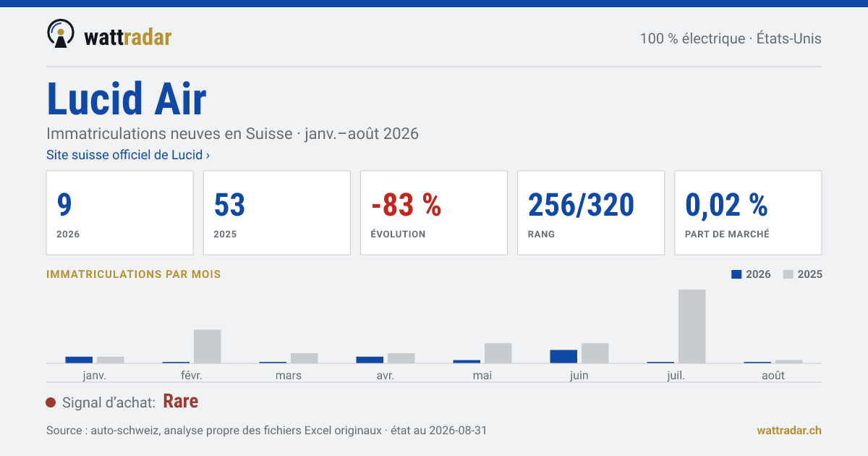The image size is (868, 456).
Task: Click the gray mars 2025 bar
Action: tap(305, 358)
